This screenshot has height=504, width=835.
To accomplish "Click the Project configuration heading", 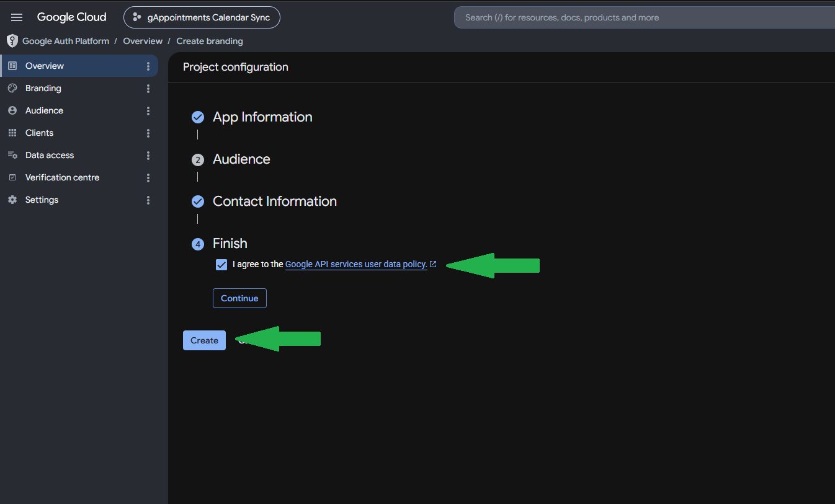I will 236,67.
